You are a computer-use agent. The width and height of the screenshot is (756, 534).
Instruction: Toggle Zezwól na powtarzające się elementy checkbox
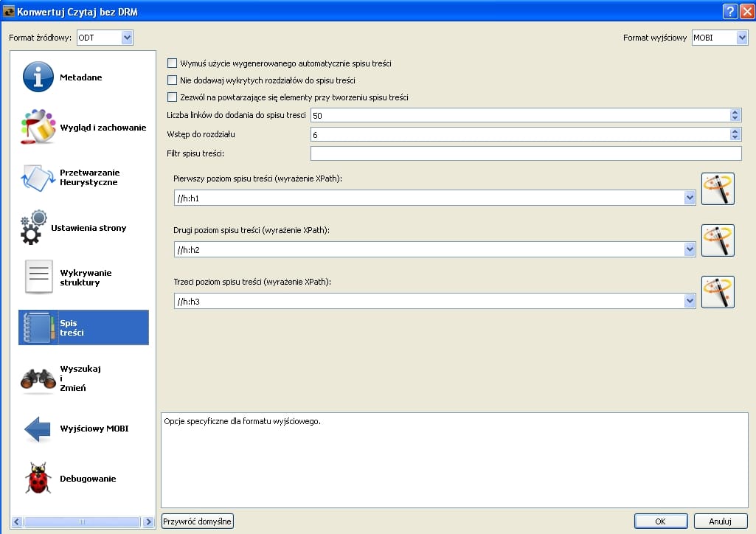coord(172,97)
